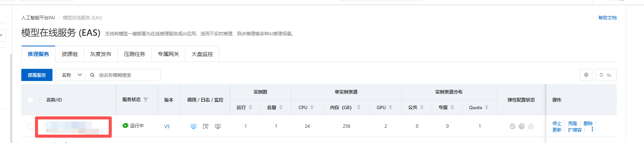This screenshot has height=143, width=644.
Task: Click the CPU value 24
Action: click(307, 126)
